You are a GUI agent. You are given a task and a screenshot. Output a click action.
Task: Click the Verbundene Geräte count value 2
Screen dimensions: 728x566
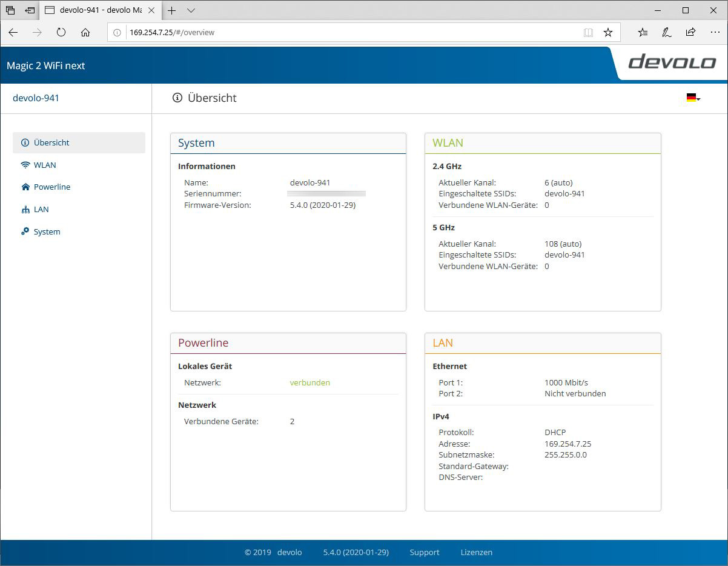(293, 421)
